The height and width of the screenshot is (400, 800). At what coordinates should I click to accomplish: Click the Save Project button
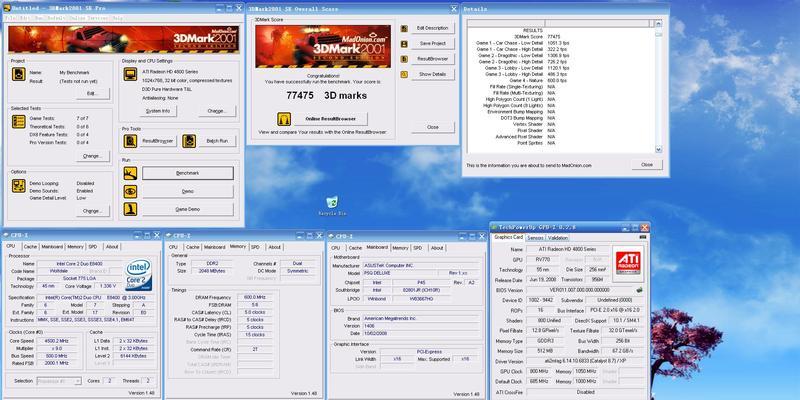(x=432, y=44)
